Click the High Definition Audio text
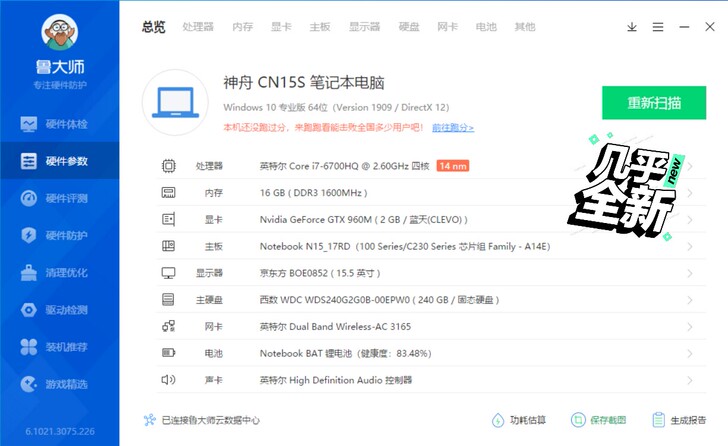The image size is (728, 446). 336,380
